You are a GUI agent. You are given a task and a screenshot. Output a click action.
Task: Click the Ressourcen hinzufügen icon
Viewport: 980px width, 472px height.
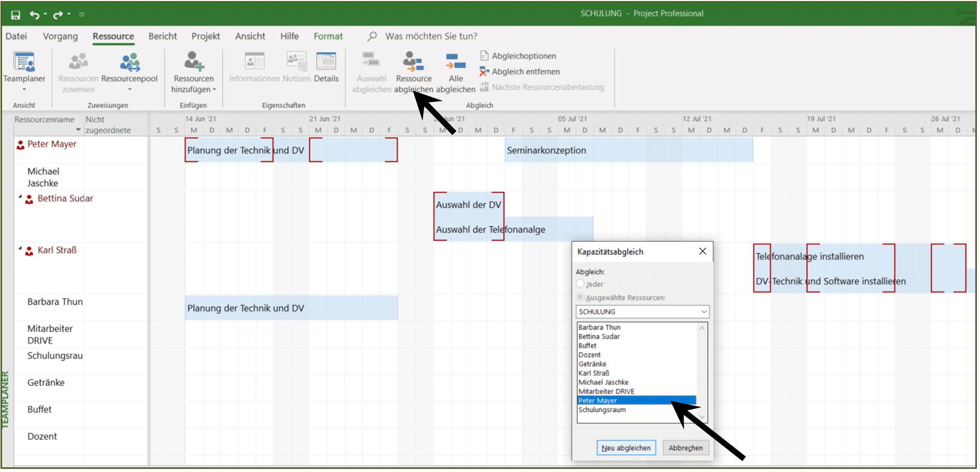point(194,62)
